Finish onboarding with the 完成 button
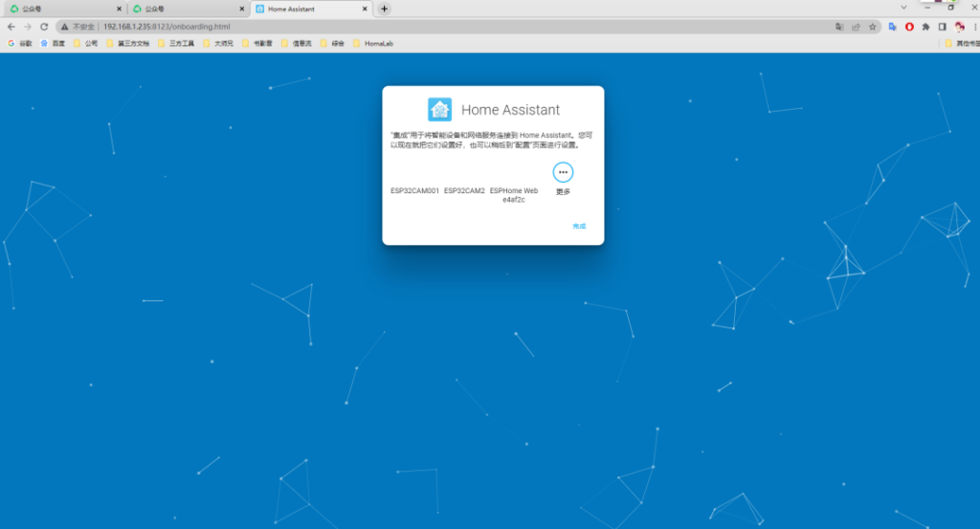 (579, 226)
